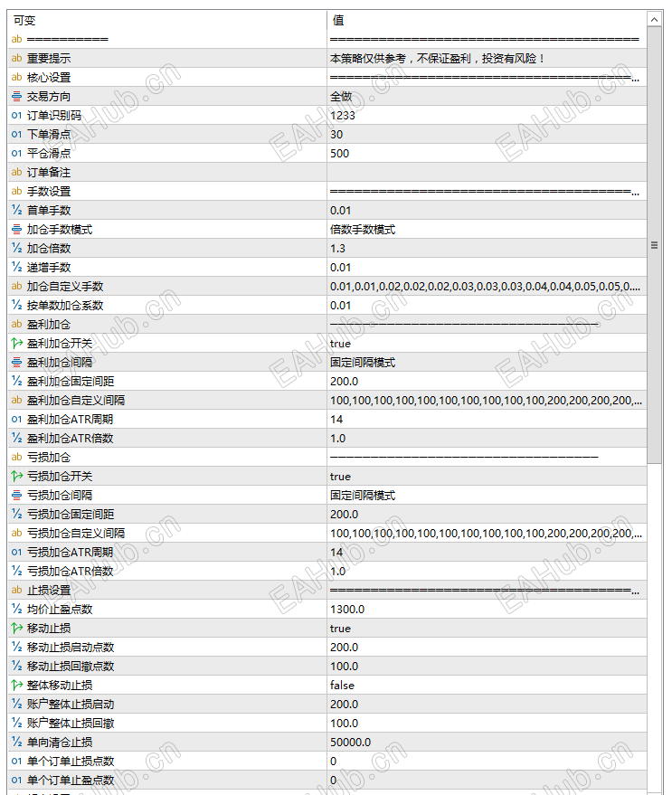Viewport: 672px width, 795px height.
Task: Click the integer icon beside 订单识别码
Action: click(x=17, y=116)
